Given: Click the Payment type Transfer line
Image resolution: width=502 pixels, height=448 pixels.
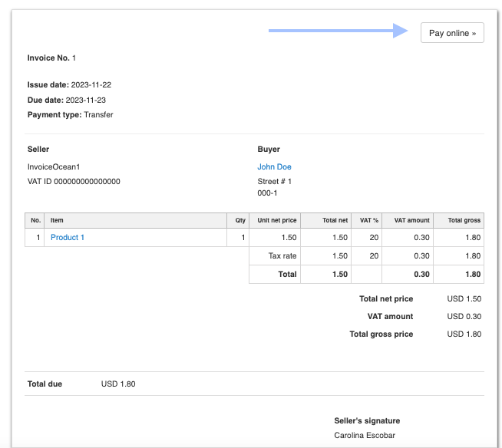Looking at the screenshot, I should (x=70, y=115).
